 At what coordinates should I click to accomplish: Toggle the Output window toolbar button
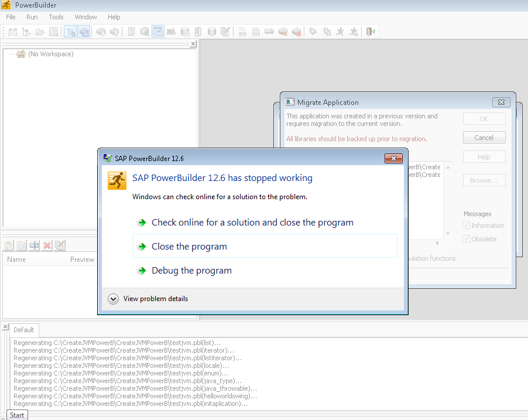[84, 32]
